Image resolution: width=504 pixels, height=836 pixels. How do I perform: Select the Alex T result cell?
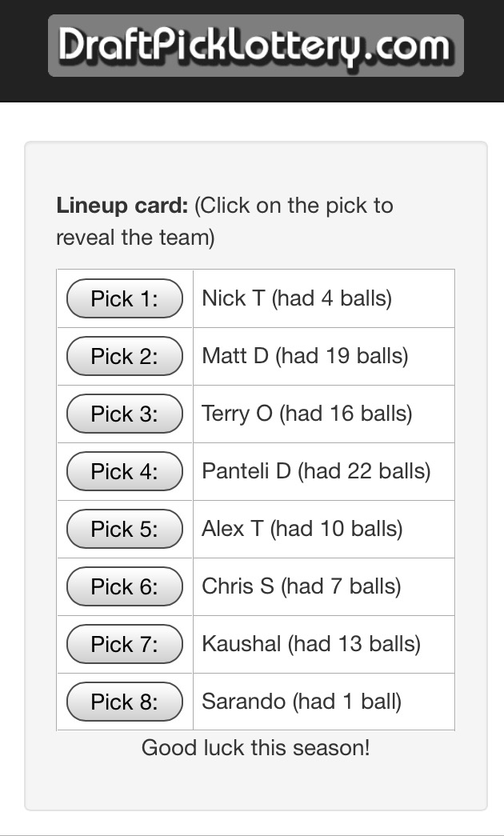pos(302,529)
